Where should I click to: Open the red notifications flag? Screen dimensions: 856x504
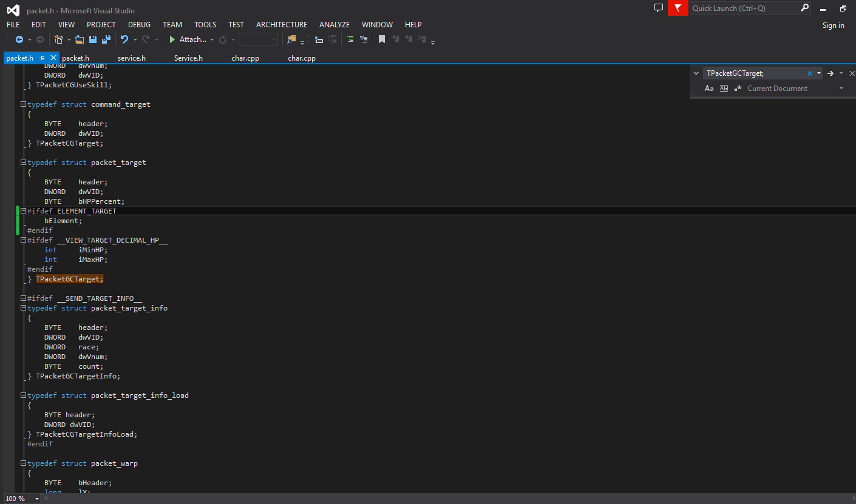point(678,8)
